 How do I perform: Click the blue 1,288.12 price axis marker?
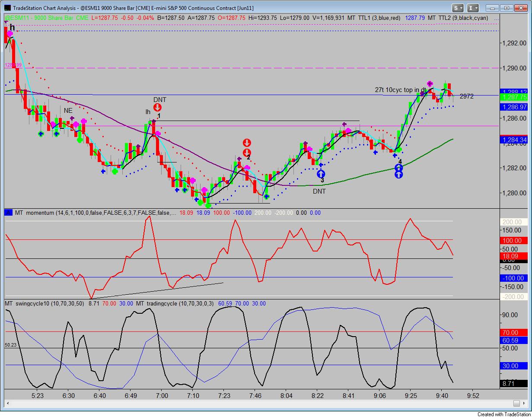513,92
